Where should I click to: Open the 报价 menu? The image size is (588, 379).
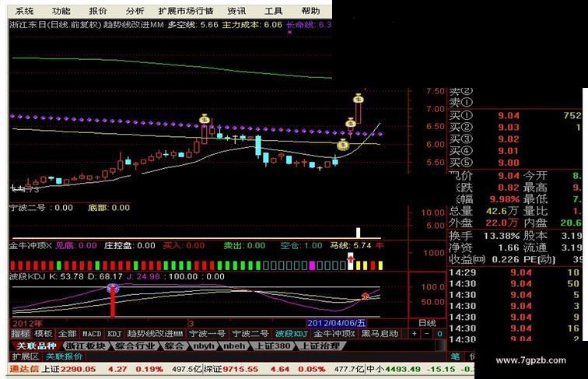click(98, 11)
